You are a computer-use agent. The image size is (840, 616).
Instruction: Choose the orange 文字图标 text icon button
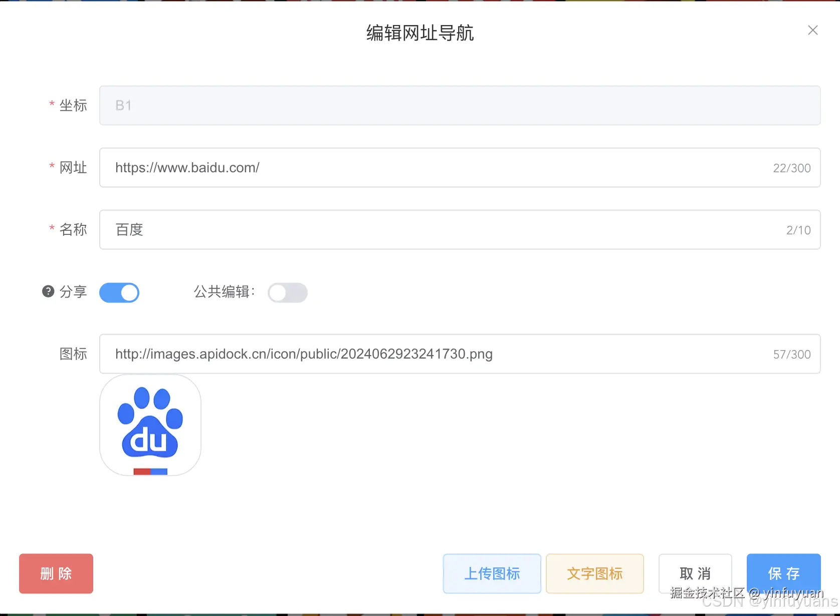(594, 573)
